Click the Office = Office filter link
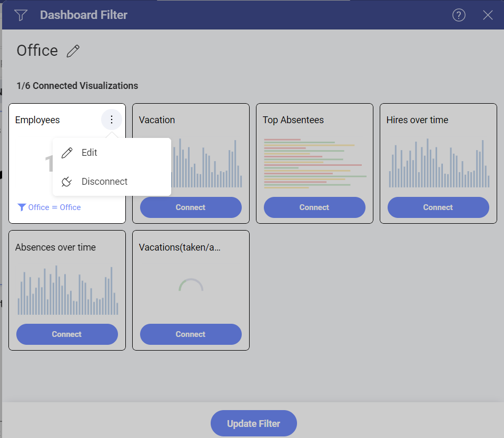The width and height of the screenshot is (504, 438). click(x=49, y=207)
